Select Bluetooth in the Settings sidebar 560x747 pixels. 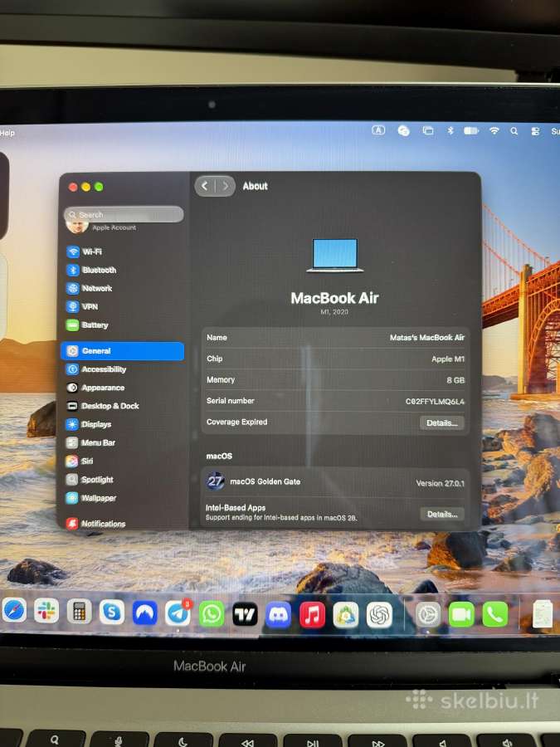click(124, 270)
